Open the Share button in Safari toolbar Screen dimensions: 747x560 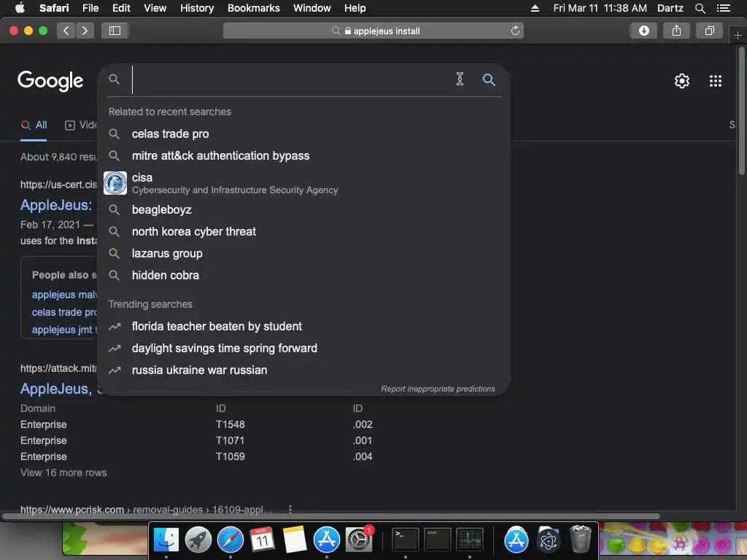676,31
